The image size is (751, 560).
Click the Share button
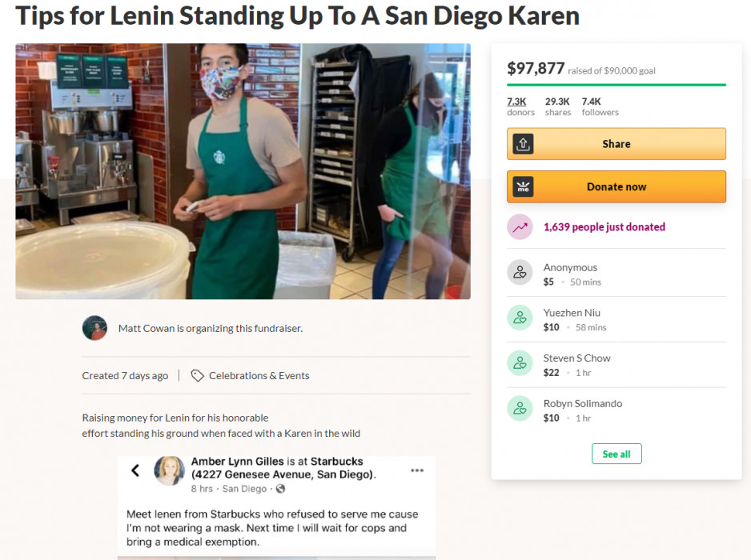coord(616,143)
